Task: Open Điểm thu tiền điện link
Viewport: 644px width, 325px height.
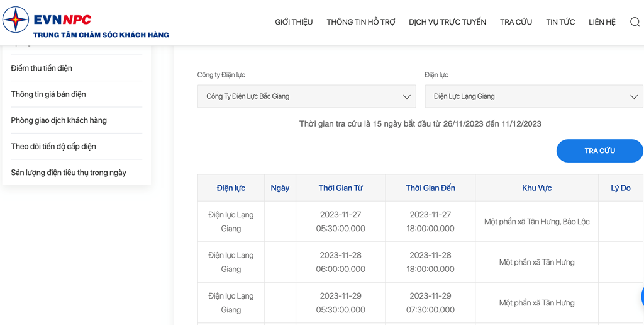Action: point(42,68)
